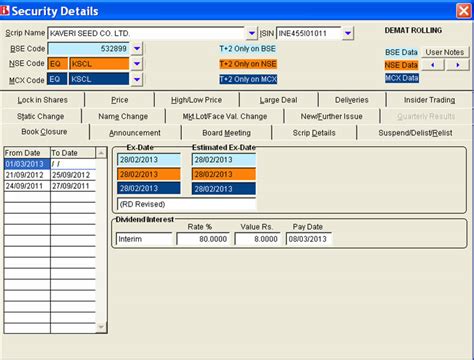The width and height of the screenshot is (474, 360).
Task: Click the User Notes button
Action: 445,52
